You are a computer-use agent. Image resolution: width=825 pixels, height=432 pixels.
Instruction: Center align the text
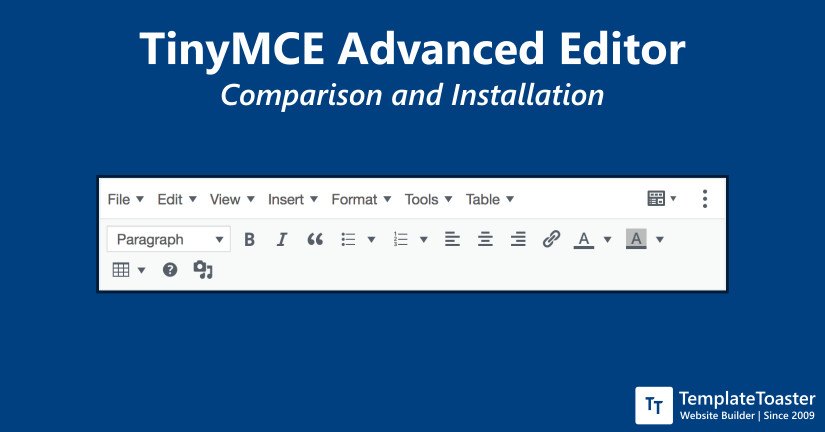(x=485, y=240)
